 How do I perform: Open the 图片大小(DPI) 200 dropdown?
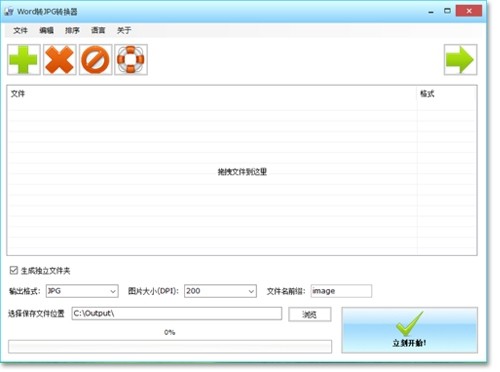pos(220,291)
